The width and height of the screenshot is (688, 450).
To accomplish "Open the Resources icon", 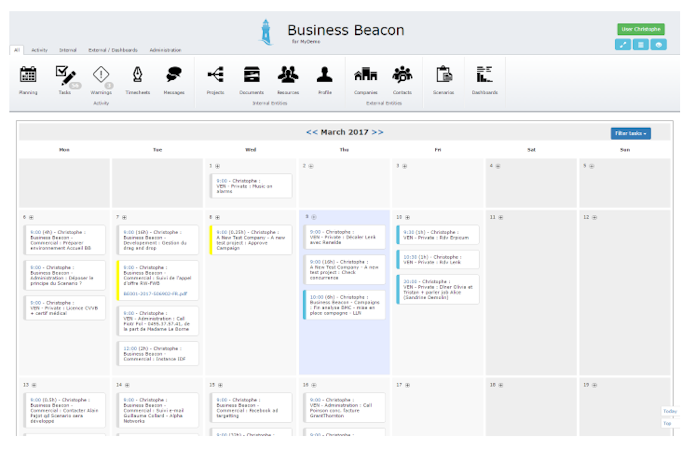I will click(288, 74).
